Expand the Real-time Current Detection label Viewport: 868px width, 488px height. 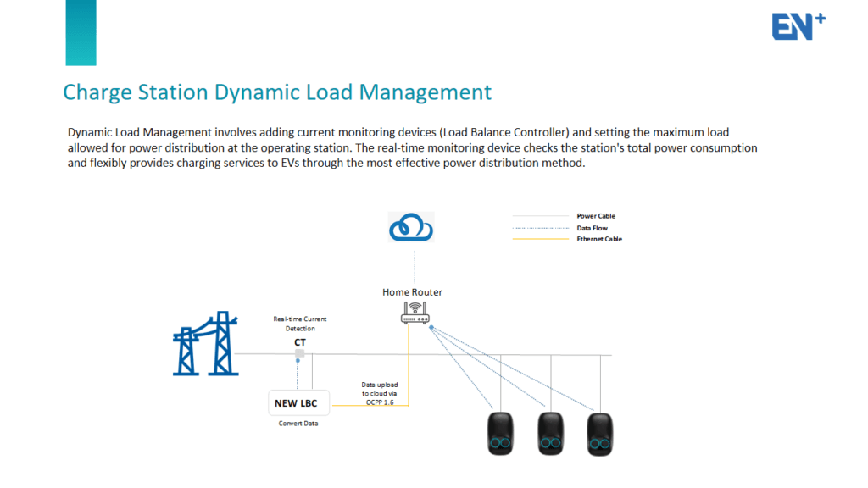tap(298, 324)
